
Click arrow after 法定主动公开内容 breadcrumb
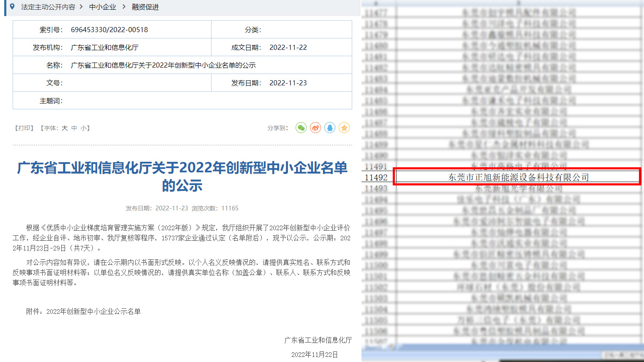click(x=81, y=7)
